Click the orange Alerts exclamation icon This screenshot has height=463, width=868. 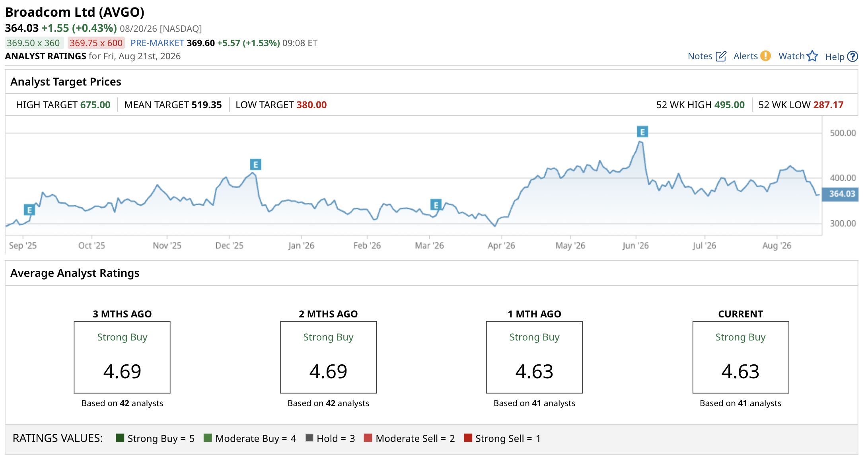coord(765,56)
